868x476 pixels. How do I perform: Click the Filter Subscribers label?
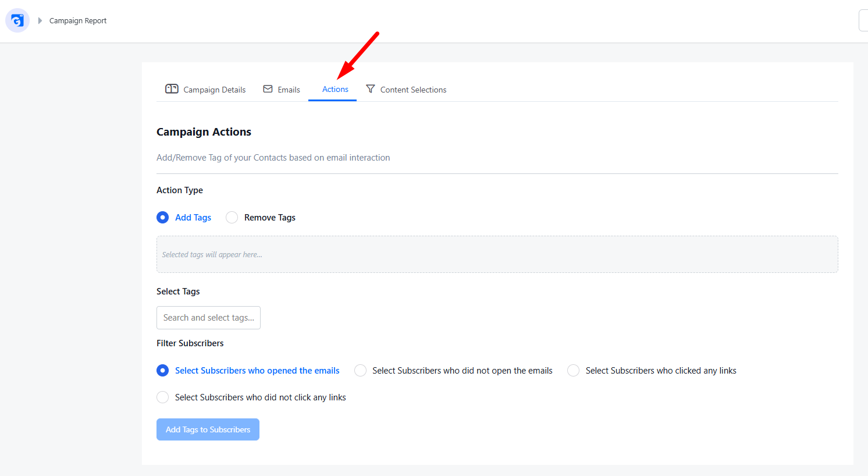[x=190, y=343]
